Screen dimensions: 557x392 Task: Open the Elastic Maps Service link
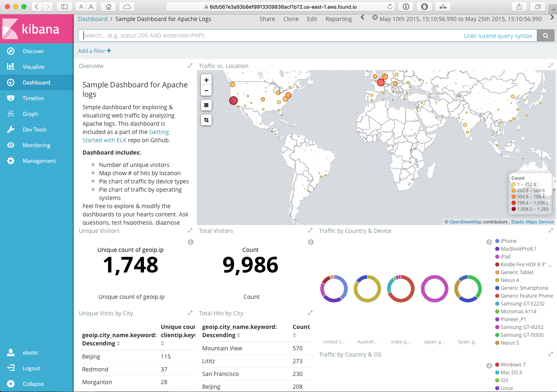point(532,222)
